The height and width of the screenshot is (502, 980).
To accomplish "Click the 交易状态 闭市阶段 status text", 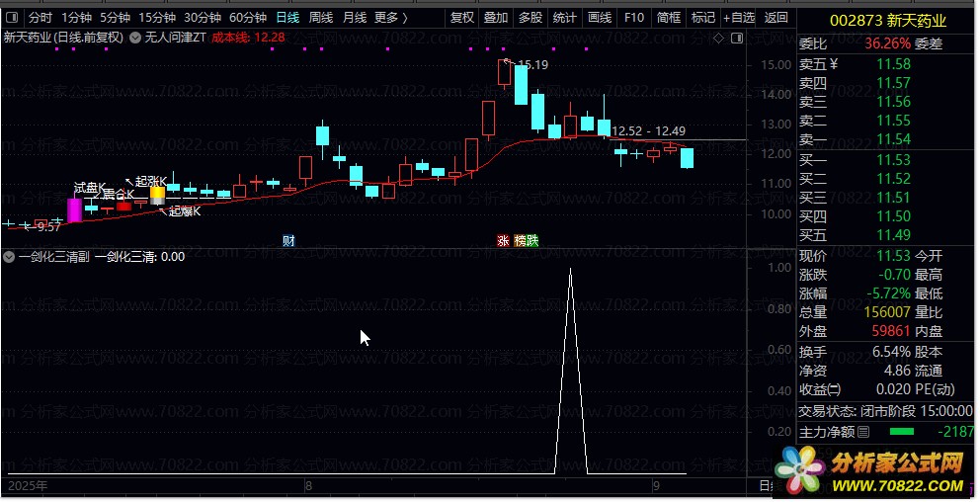I will [x=885, y=411].
